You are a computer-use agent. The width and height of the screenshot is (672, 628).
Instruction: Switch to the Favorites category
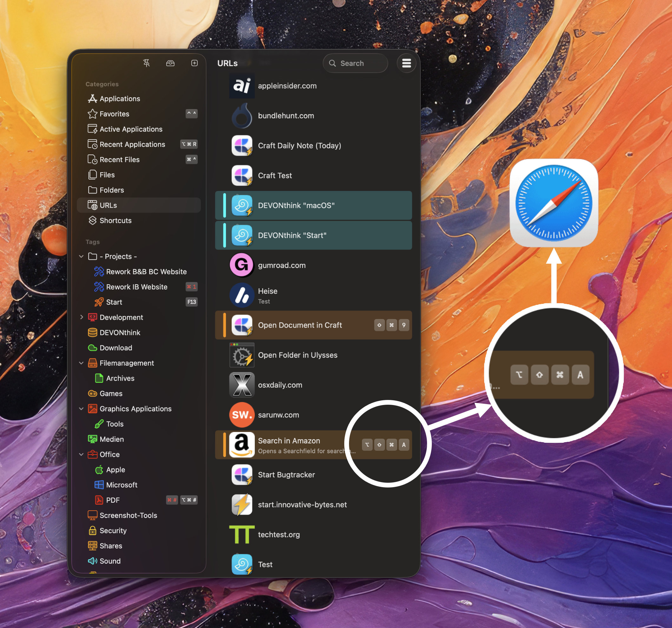(x=114, y=114)
